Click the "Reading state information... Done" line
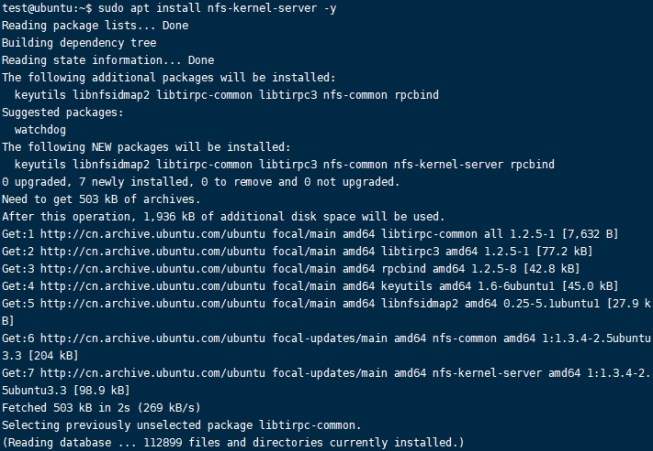Image resolution: width=653 pixels, height=451 pixels. pyautogui.click(x=108, y=60)
